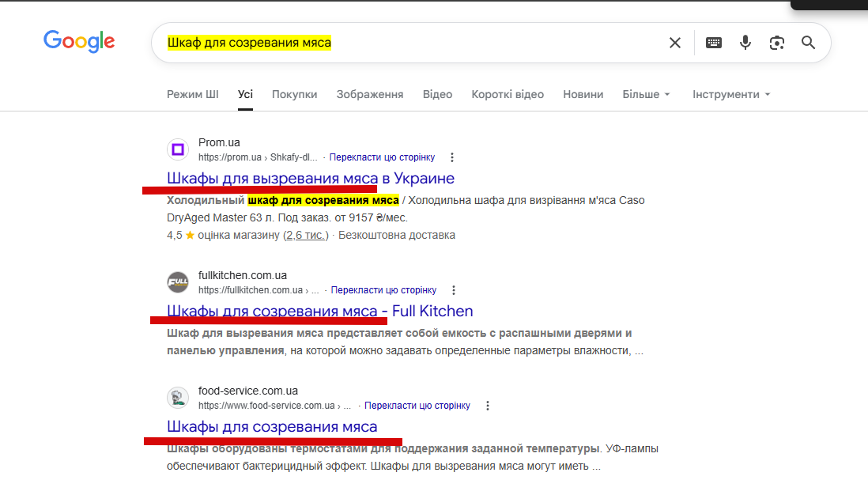This screenshot has width=868, height=495.
Task: Expand the Більше dropdown
Action: coord(646,94)
